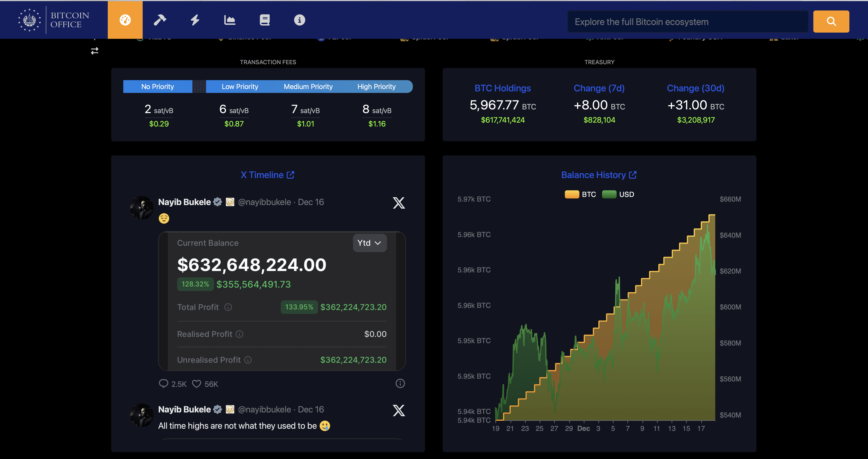
Task: Click the heart like icon 56K
Action: coord(196,384)
